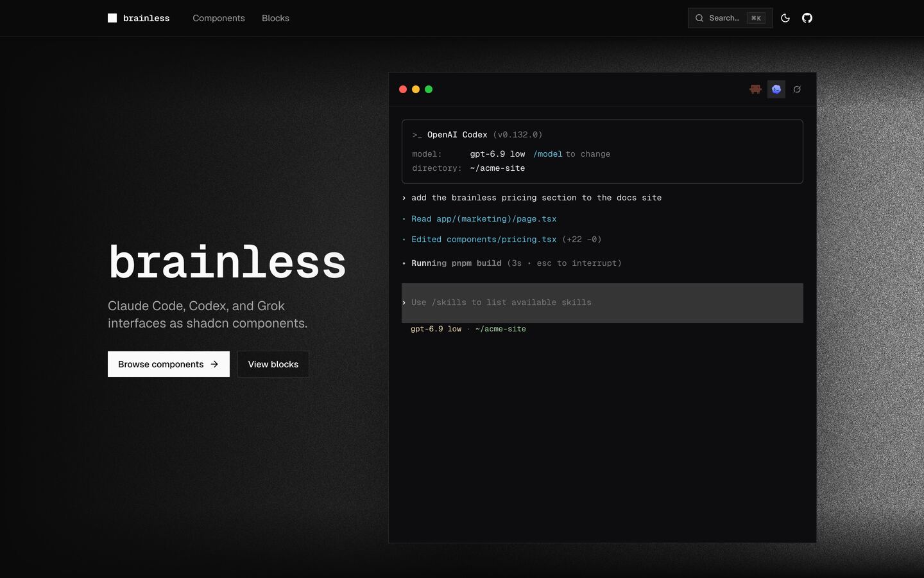Click "gpt-6.9 low" in the model row

click(497, 154)
